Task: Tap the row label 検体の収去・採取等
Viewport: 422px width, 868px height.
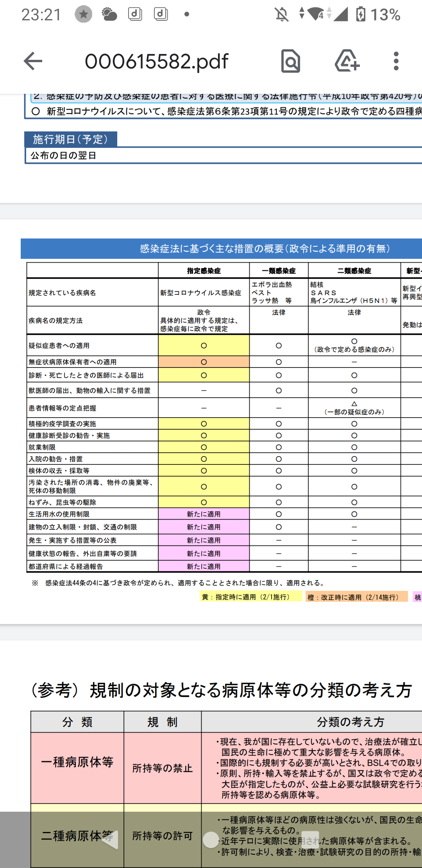Action: coord(59,471)
